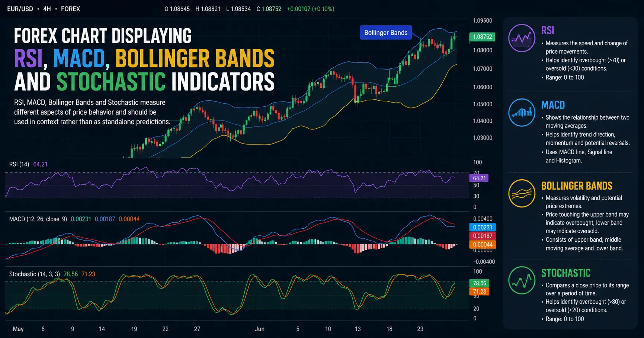
Task: Click the BOLLINGER BANDS heading in the side panel
Action: coord(577,186)
